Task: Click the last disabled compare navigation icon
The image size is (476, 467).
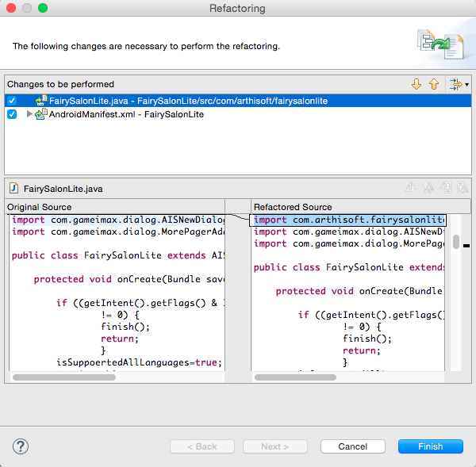Action: pyautogui.click(x=463, y=188)
